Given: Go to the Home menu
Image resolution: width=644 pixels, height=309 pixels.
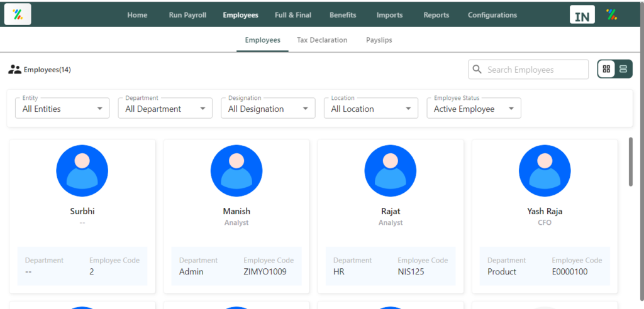Looking at the screenshot, I should coord(137,15).
